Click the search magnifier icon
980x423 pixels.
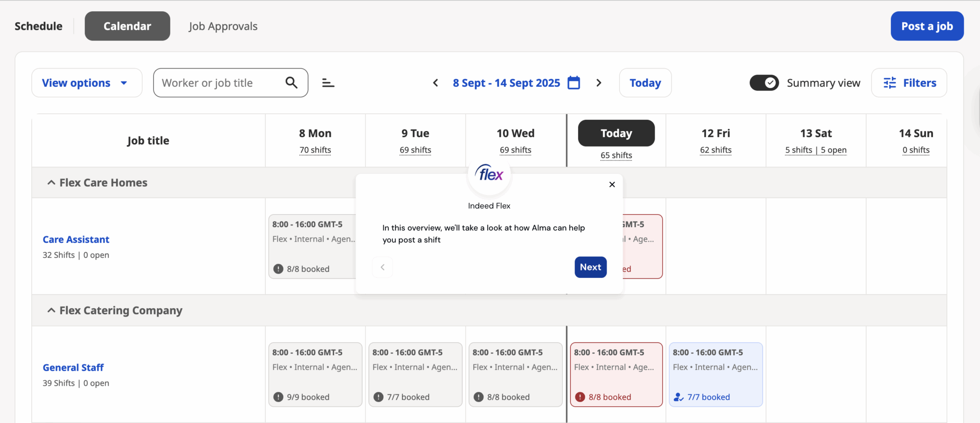pyautogui.click(x=291, y=83)
